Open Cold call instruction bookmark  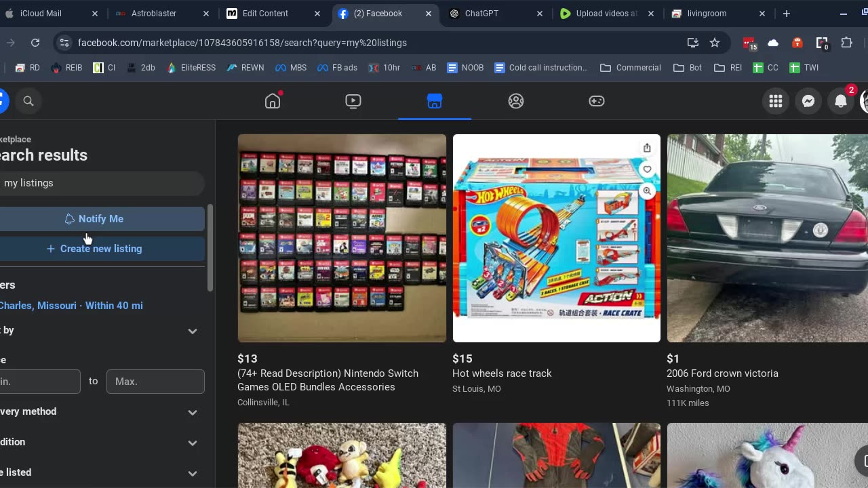click(541, 68)
